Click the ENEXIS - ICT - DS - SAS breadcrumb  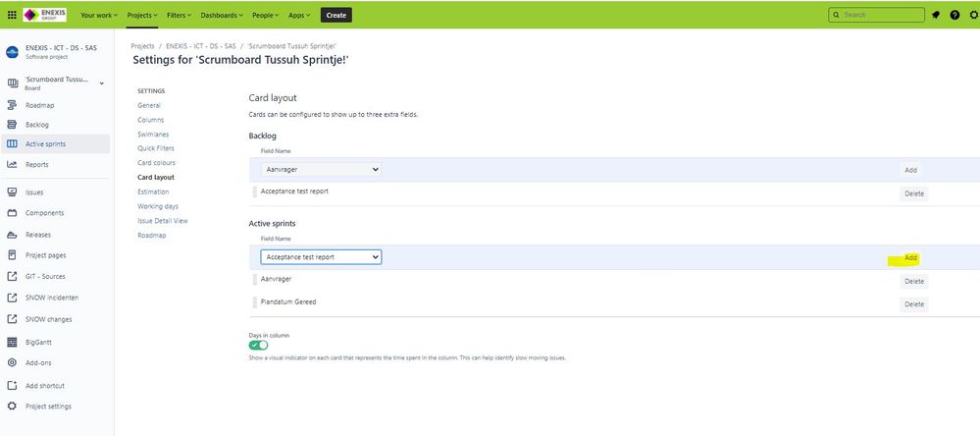point(201,46)
